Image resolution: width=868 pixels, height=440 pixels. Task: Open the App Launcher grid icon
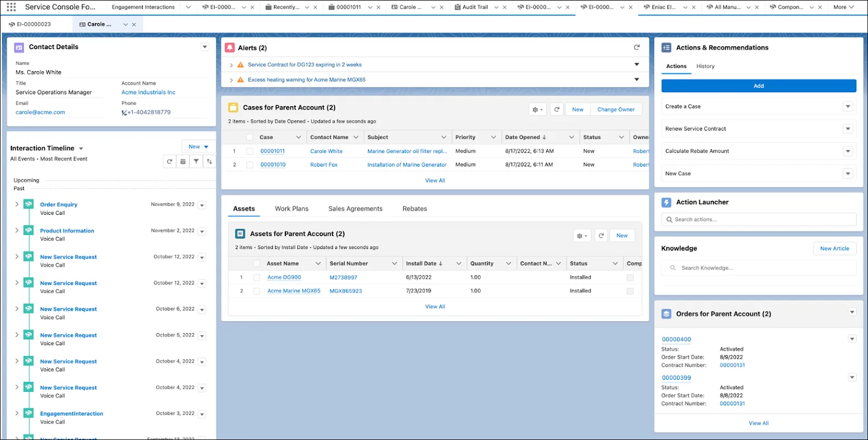pos(11,7)
